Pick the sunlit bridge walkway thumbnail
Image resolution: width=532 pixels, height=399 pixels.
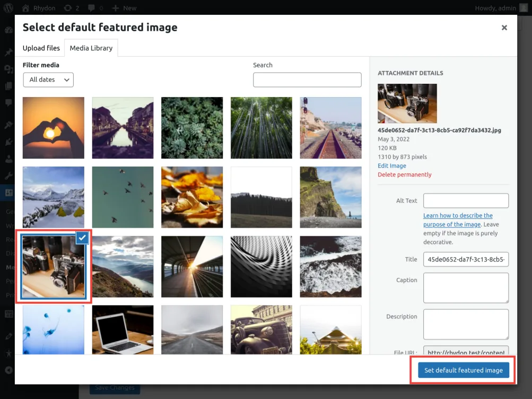pyautogui.click(x=192, y=267)
